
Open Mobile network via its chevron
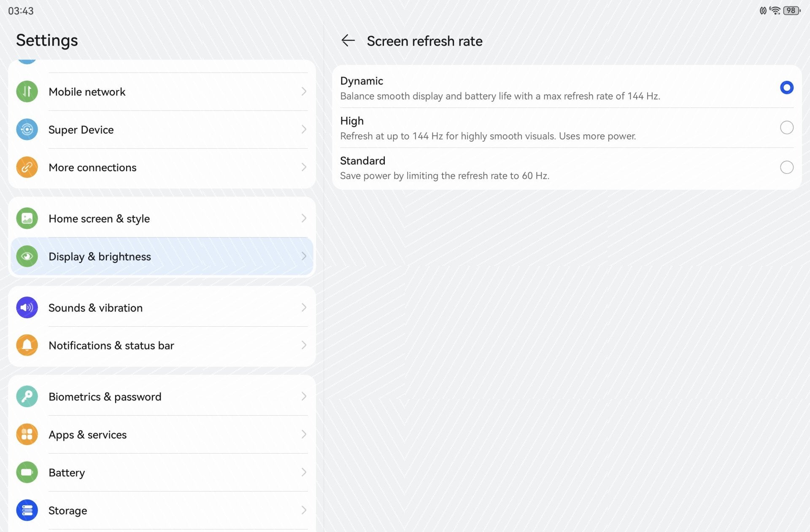304,91
